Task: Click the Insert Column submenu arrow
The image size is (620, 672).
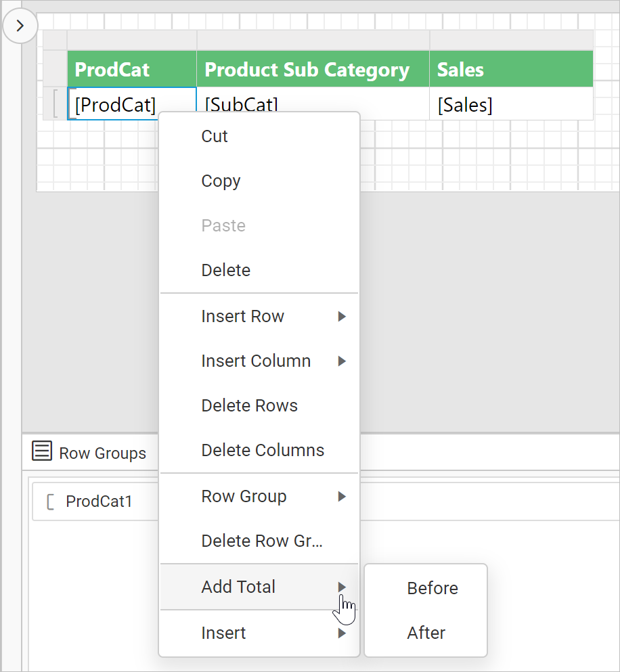Action: (x=342, y=361)
